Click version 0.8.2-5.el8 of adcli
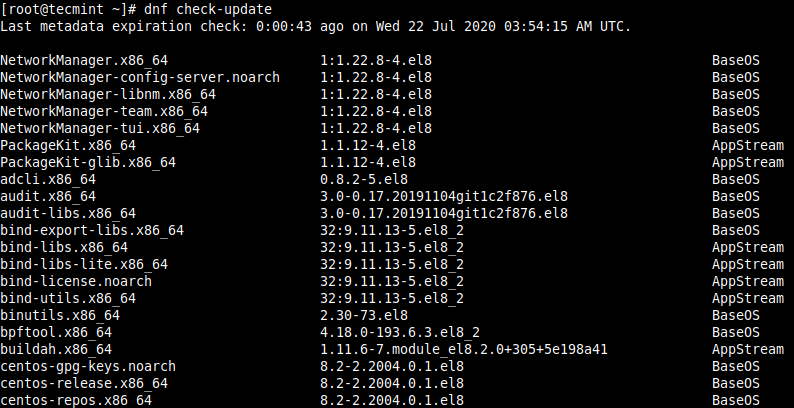Image resolution: width=794 pixels, height=408 pixels. coord(364,180)
